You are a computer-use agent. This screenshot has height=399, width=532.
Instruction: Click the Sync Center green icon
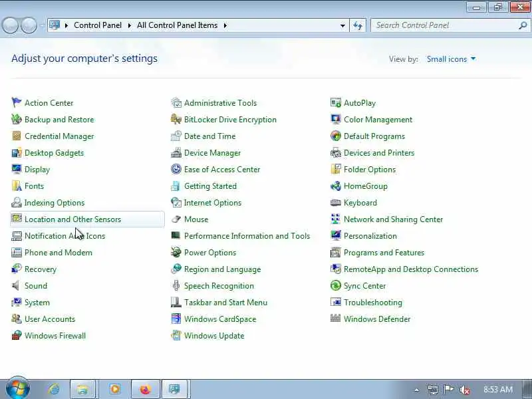click(336, 285)
